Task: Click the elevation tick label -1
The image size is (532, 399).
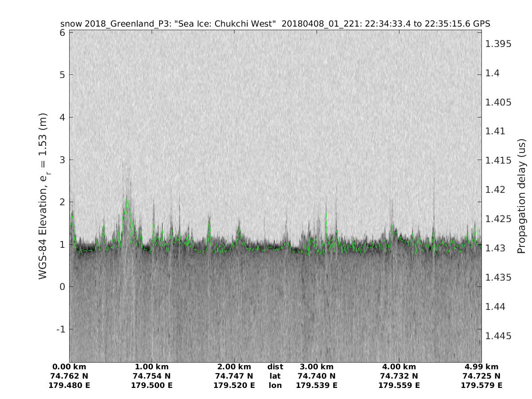Action: [x=60, y=329]
